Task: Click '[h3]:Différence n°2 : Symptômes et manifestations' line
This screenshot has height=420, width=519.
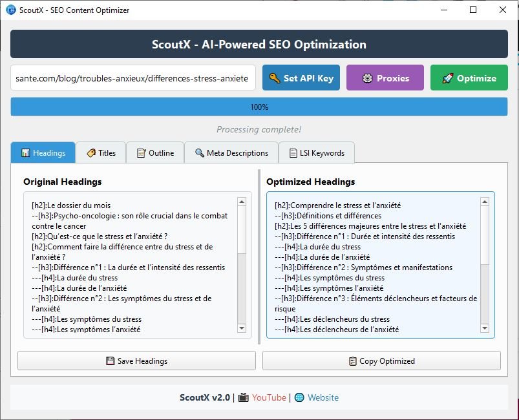Action: click(363, 268)
